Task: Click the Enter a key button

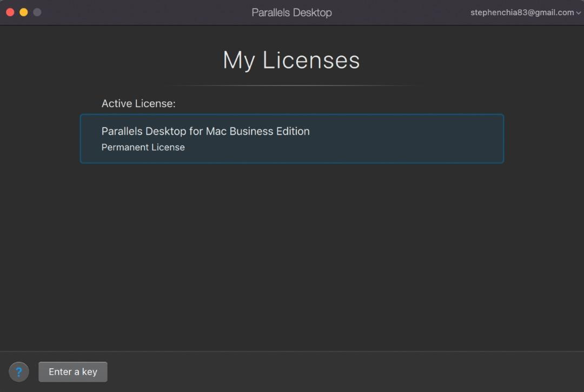Action: 73,371
